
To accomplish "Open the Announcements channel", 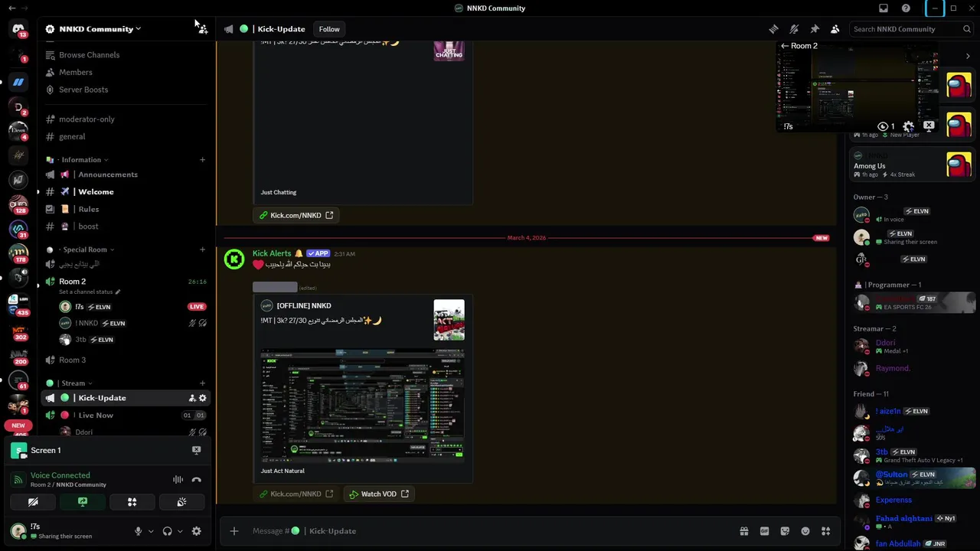I will coord(107,174).
